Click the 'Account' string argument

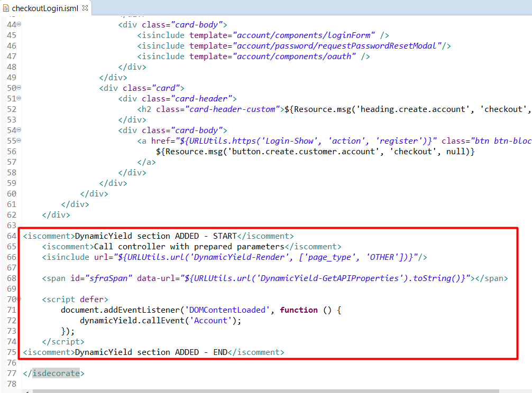(x=210, y=321)
